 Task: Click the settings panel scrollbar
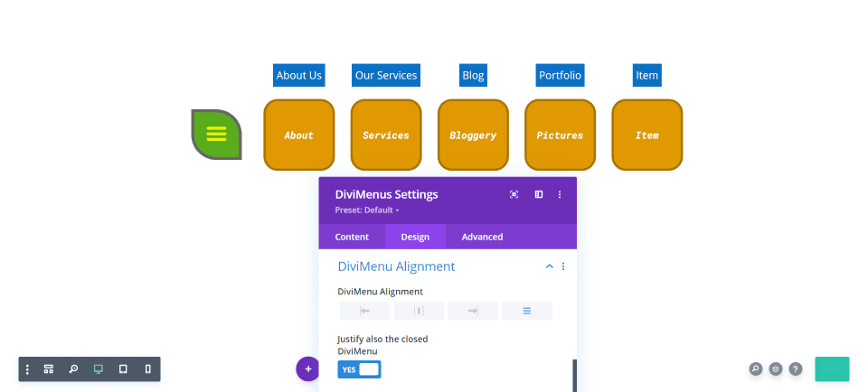click(575, 376)
